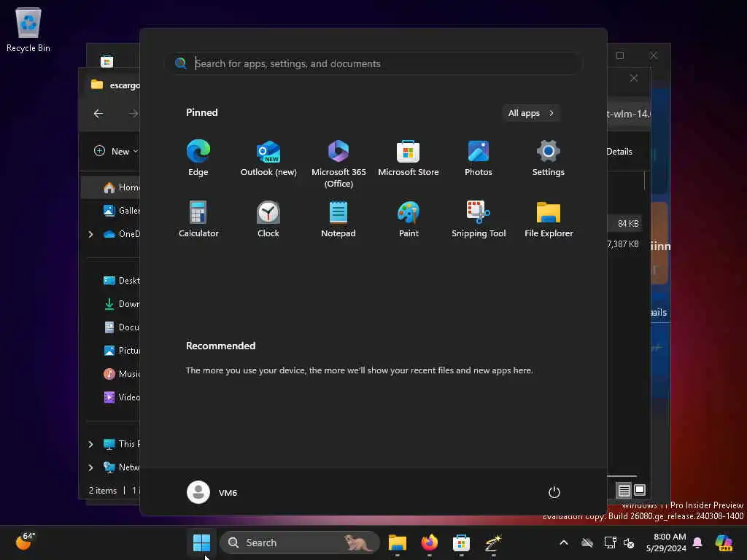
Task: Focus the Start menu search field
Action: 373,63
